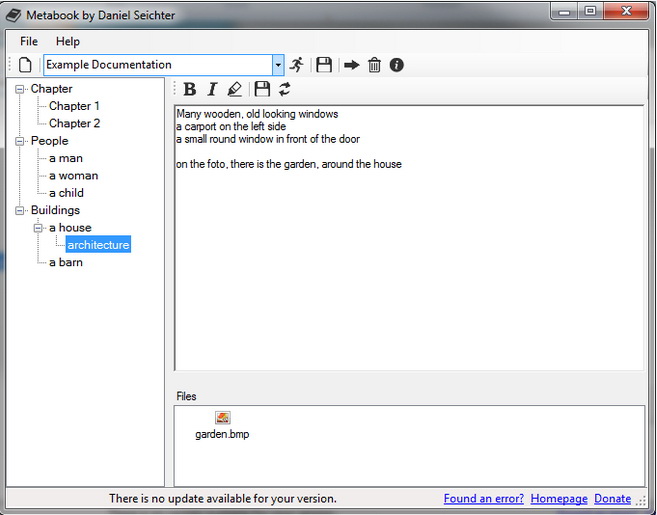
Task: Click the Donate link
Action: [x=612, y=498]
